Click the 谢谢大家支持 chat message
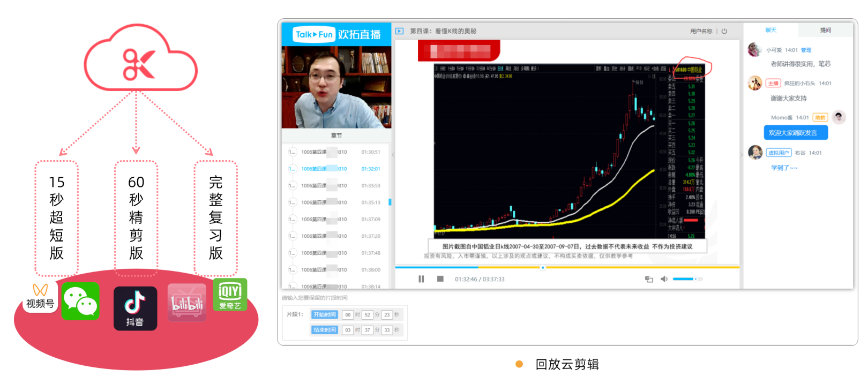 pyautogui.click(x=789, y=99)
